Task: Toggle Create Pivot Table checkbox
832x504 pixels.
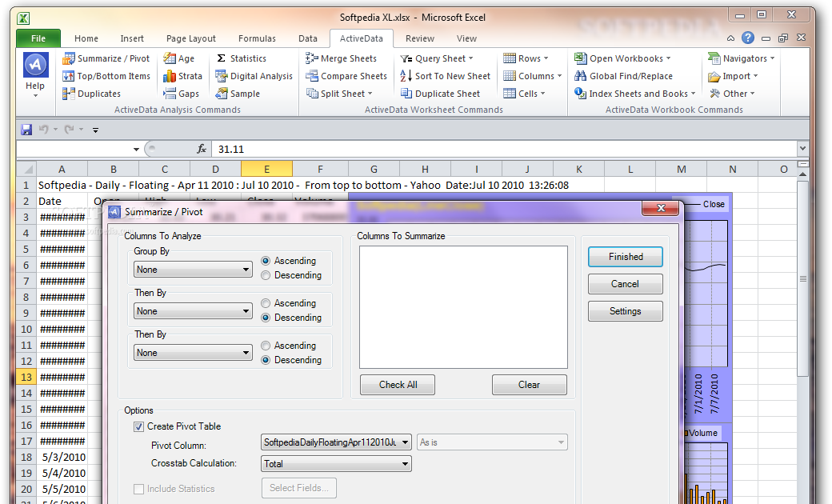Action: [x=139, y=426]
